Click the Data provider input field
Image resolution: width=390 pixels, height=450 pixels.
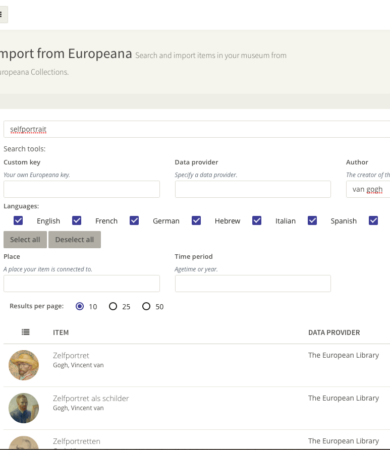[x=253, y=189]
